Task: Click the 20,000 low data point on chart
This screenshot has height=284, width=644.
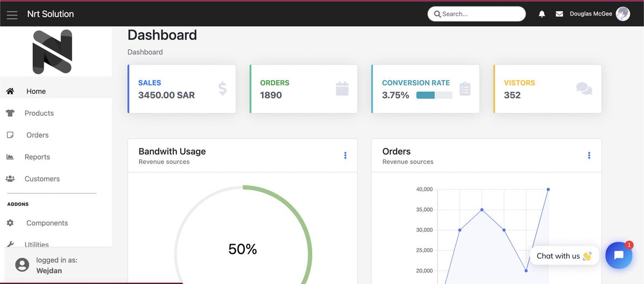Action: [526, 271]
